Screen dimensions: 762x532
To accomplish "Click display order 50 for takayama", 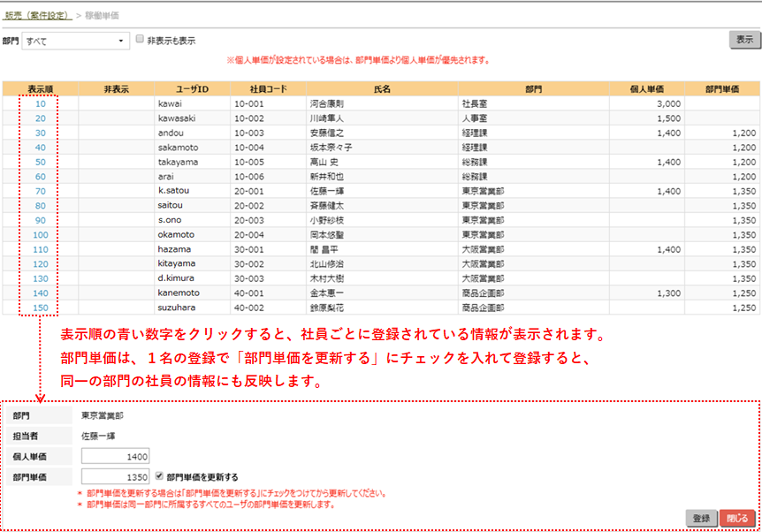I will pos(41,162).
